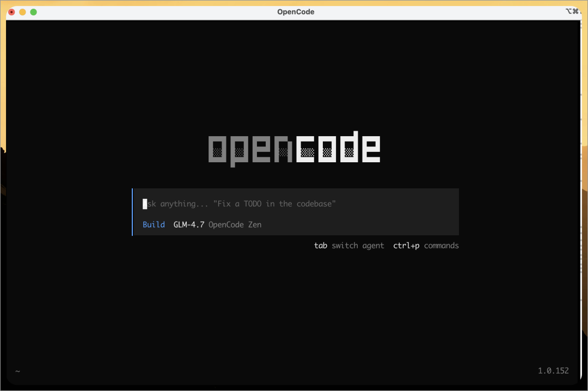588x391 pixels.
Task: Minimize the window with the yellow button
Action: (22, 12)
